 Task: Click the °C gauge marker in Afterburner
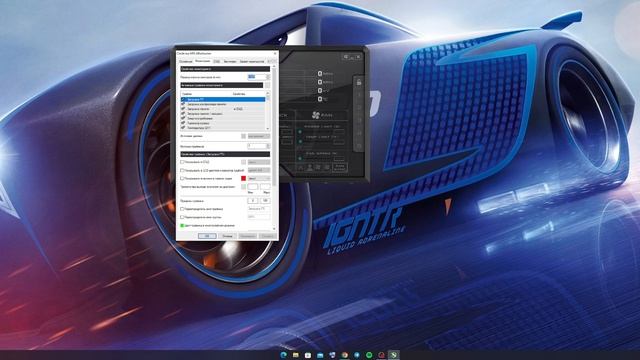click(320, 99)
